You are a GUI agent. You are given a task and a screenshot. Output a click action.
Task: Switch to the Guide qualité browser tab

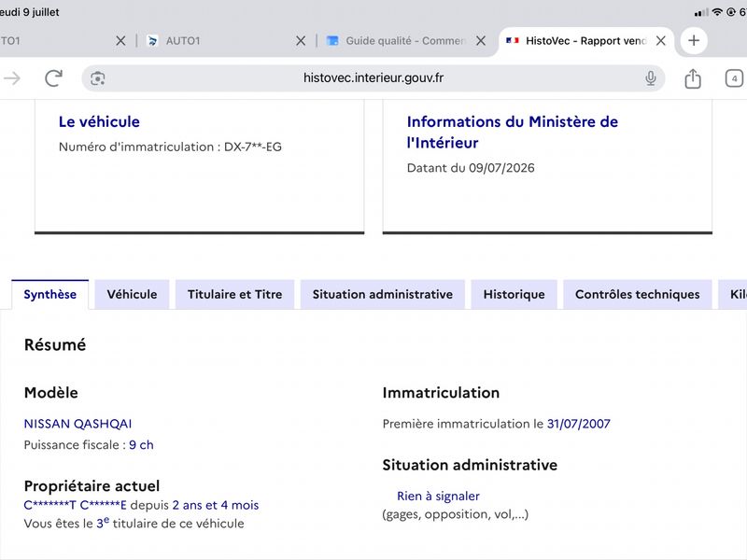(x=406, y=41)
